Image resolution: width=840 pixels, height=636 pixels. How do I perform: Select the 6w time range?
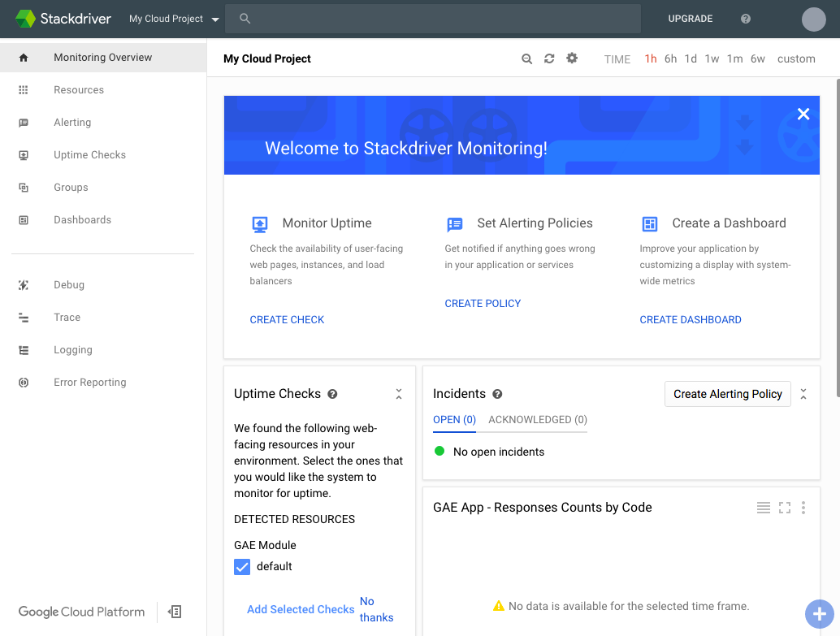[x=757, y=59]
